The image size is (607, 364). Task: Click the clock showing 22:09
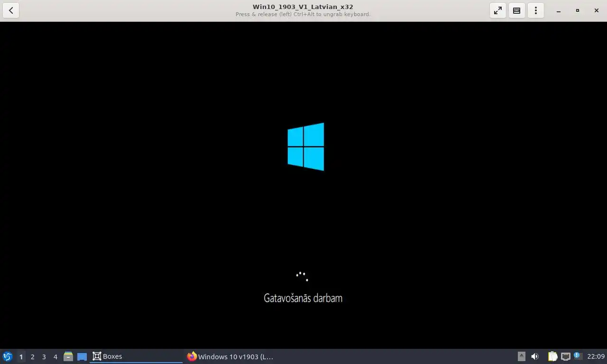click(596, 356)
